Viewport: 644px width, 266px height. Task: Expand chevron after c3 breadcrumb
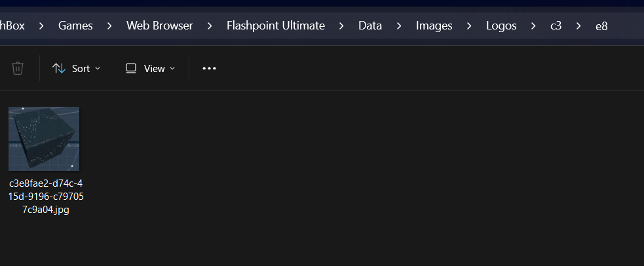(578, 26)
